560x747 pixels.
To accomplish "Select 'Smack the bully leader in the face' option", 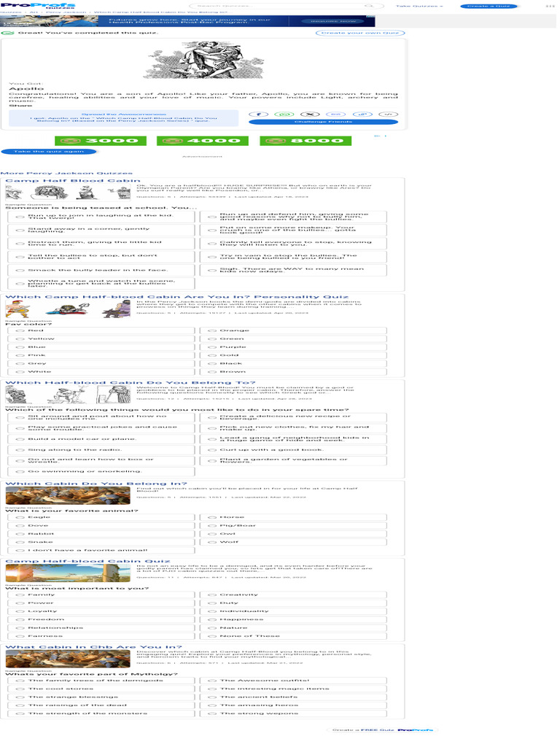I will click(x=101, y=270).
